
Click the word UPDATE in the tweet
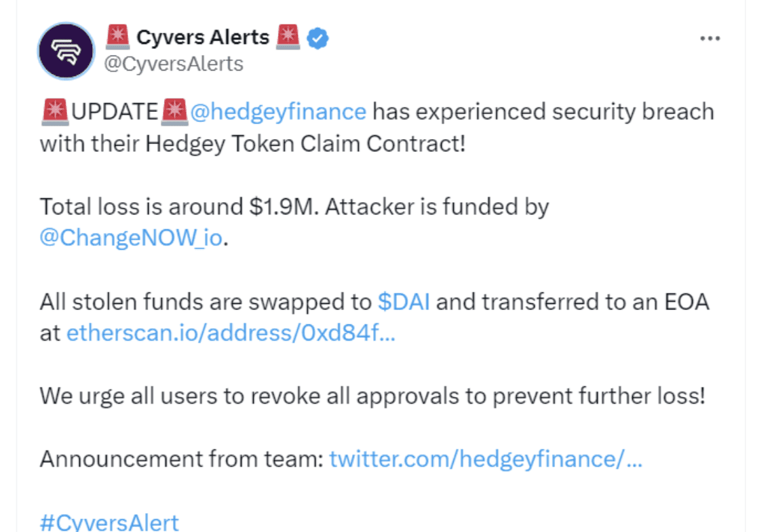pos(115,111)
